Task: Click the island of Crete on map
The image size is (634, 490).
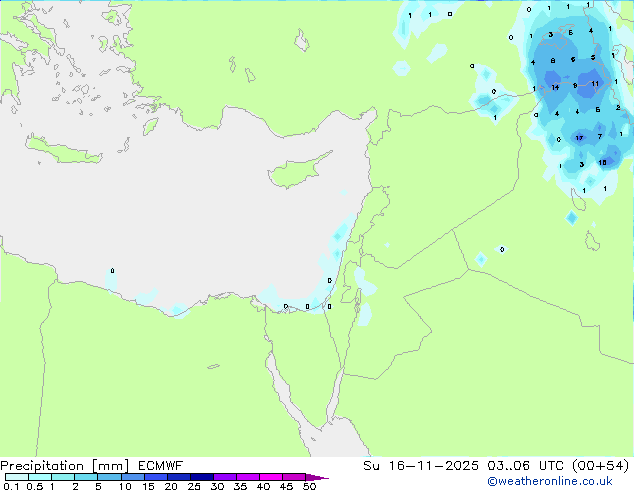Action: tap(63, 152)
